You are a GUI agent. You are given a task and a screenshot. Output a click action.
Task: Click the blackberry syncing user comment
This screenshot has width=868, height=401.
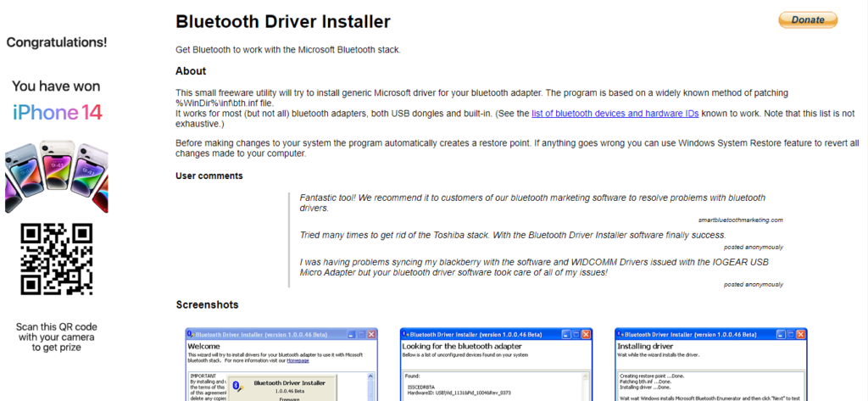click(x=534, y=267)
